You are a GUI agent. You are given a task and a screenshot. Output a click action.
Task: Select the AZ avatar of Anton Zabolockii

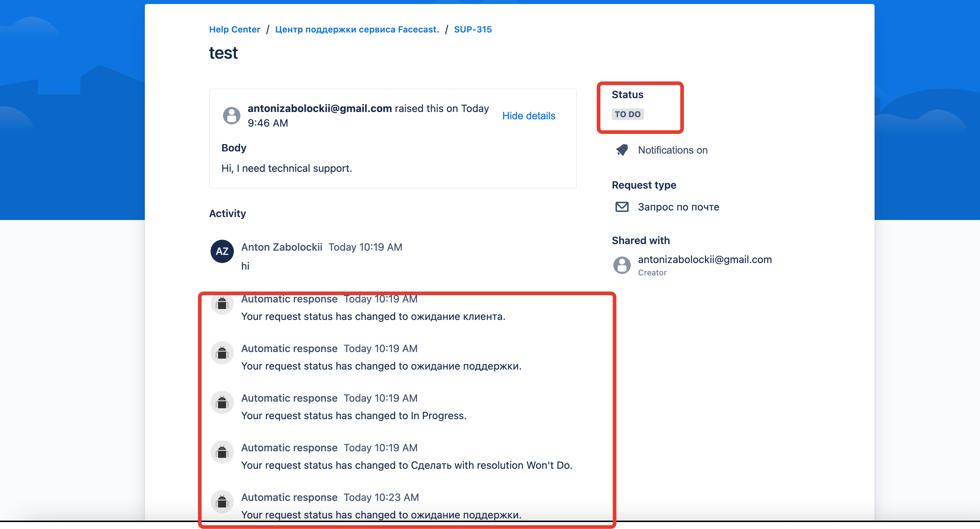[222, 251]
